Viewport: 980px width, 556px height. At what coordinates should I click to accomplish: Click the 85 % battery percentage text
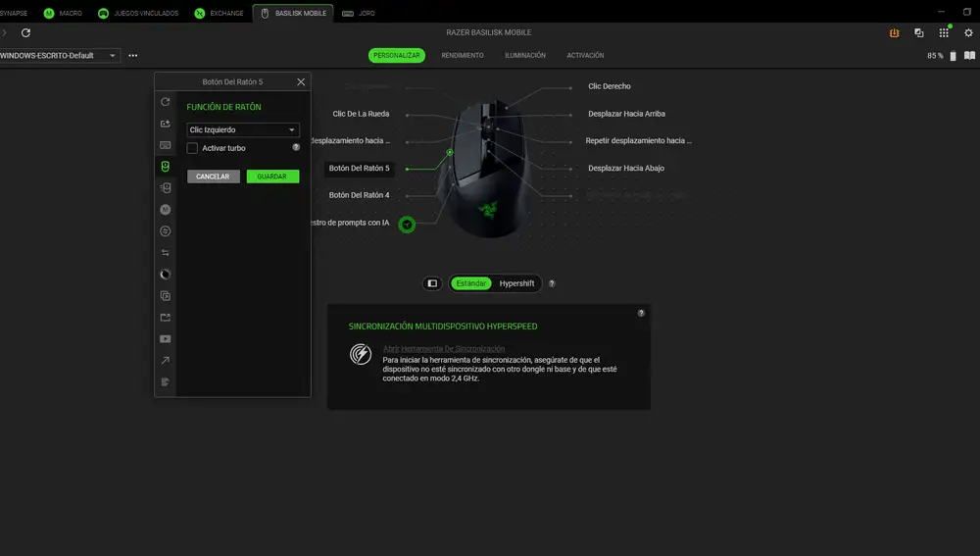935,56
